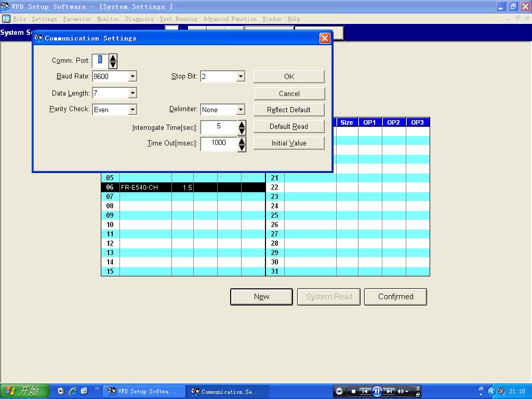This screenshot has height=399, width=532.
Task: Click the Reflect Default button
Action: point(289,110)
